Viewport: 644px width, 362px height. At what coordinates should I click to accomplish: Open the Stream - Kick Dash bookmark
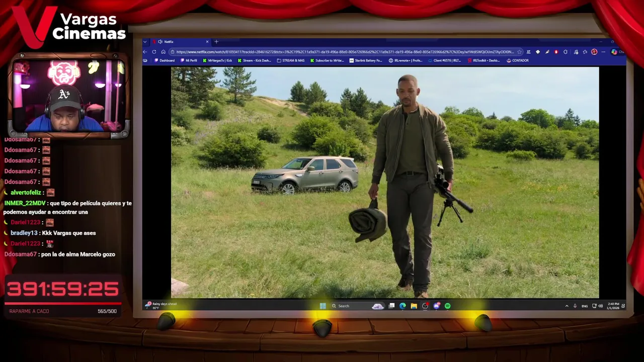click(x=254, y=60)
